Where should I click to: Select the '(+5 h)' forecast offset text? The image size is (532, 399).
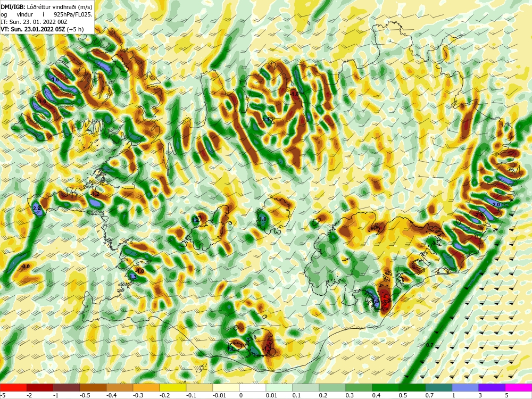75,29
